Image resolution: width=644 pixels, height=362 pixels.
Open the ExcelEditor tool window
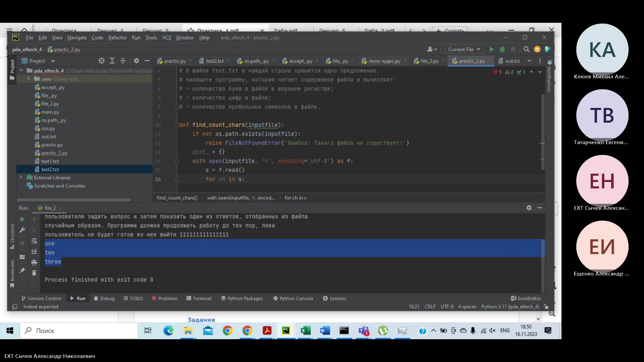coord(526,298)
